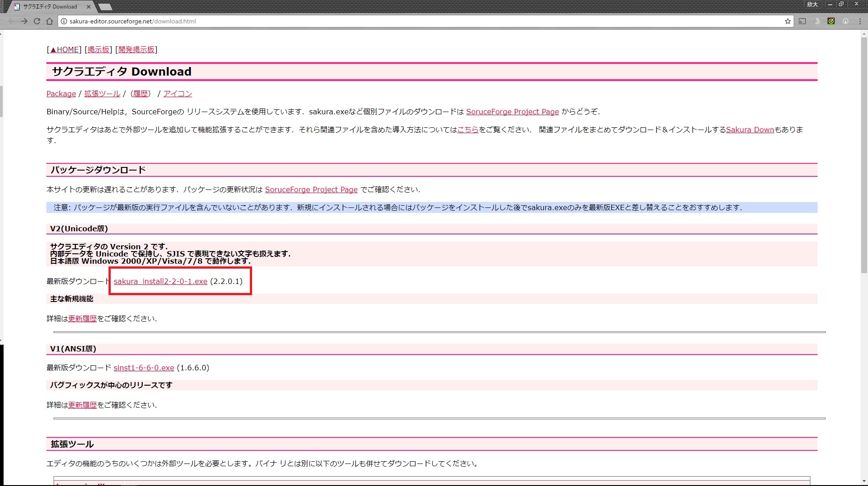Click the バグフィックスが中心のリリースです text
Viewport: 868px width, 486px height.
[111, 385]
